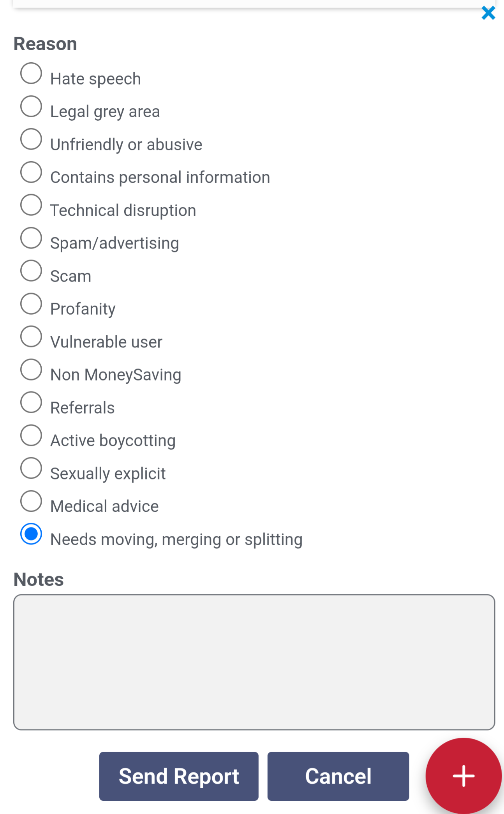The width and height of the screenshot is (504, 814).
Task: Tap the red plus floating button
Action: click(463, 775)
